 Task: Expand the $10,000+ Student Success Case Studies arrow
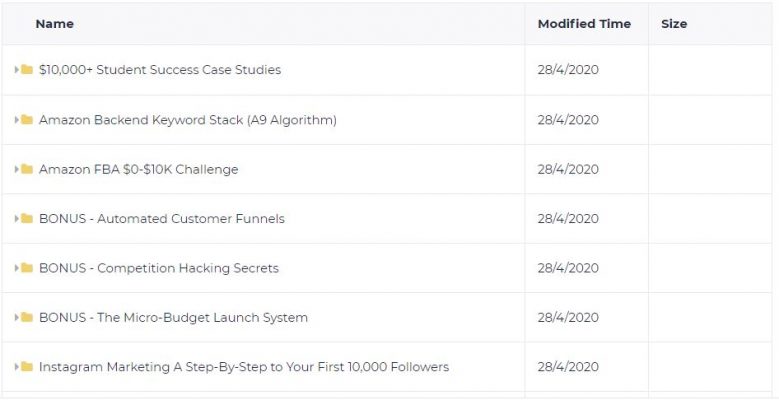tap(16, 70)
